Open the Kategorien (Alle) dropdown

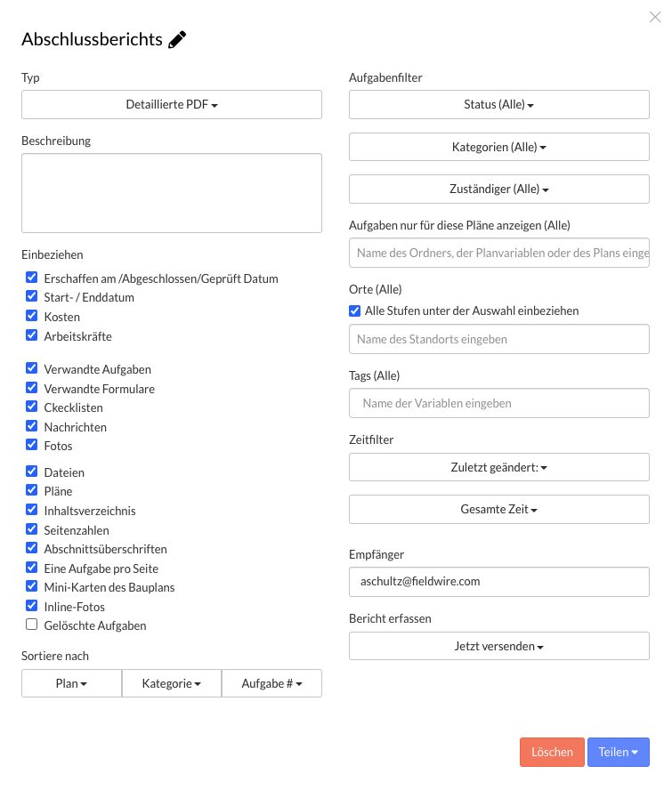pos(498,147)
